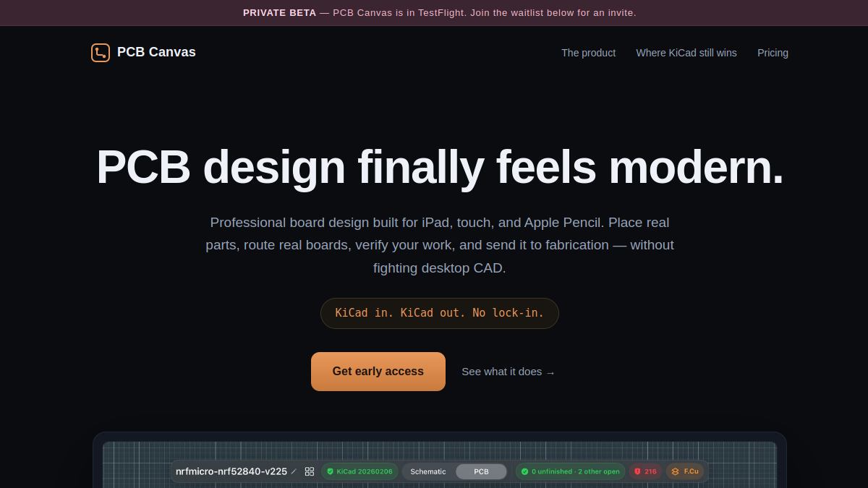
Task: Follow See what it does link
Action: click(x=509, y=372)
